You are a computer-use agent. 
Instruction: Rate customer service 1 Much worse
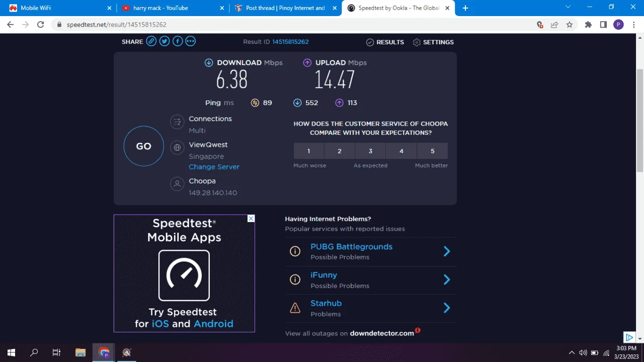click(309, 151)
